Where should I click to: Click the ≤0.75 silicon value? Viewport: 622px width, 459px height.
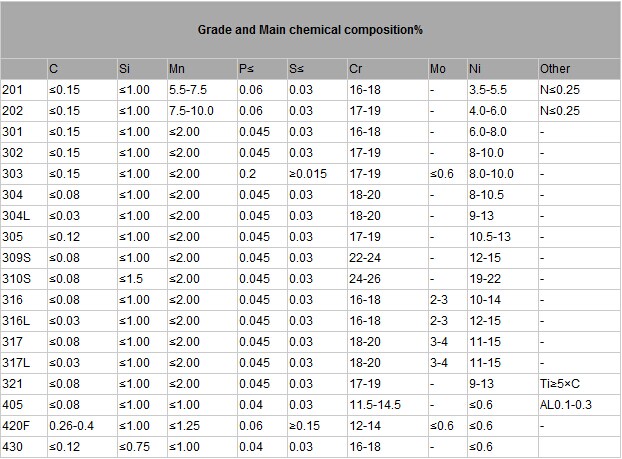click(x=131, y=447)
